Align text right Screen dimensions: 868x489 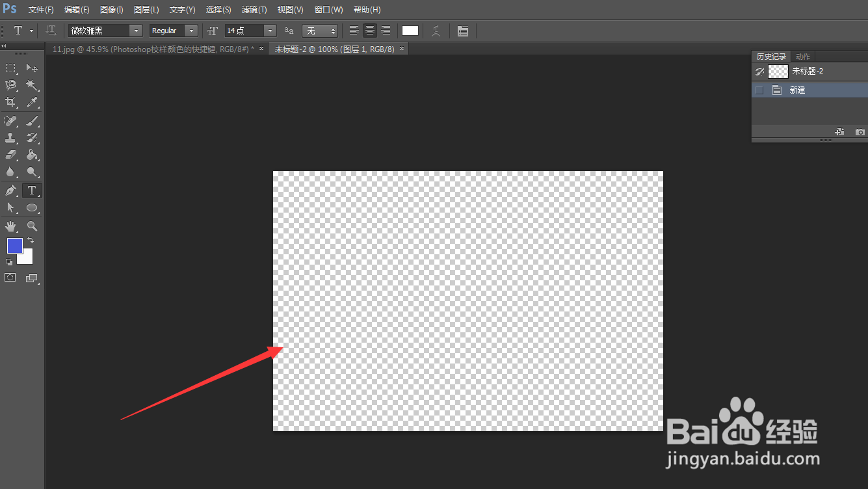tap(386, 31)
